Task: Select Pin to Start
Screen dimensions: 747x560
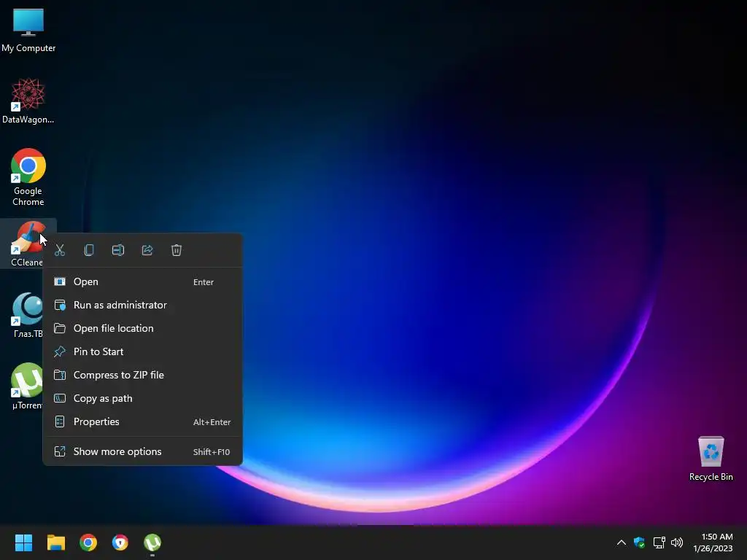Action: 142,352
